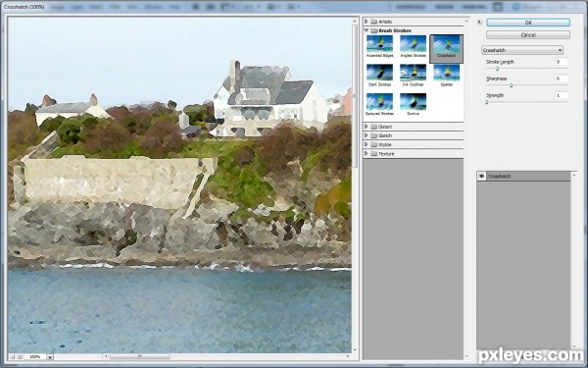Hide the Crosshatch effect layer eye icon
Screen dimensions: 588x368
(x=481, y=176)
